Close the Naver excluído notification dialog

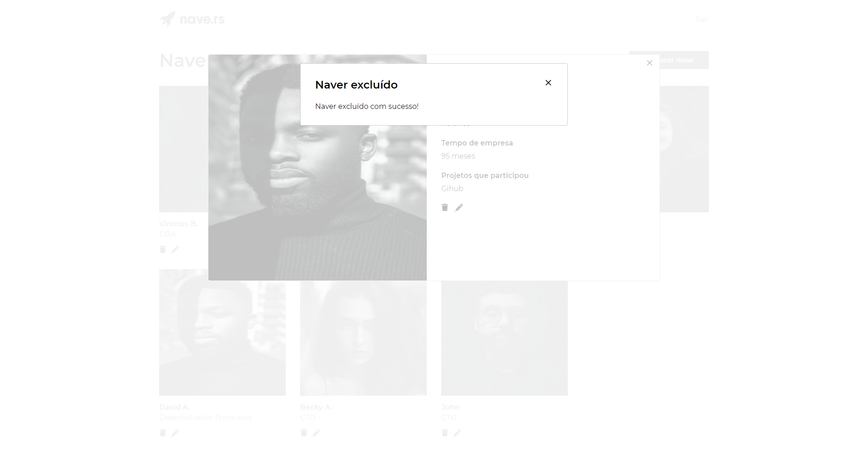(548, 83)
